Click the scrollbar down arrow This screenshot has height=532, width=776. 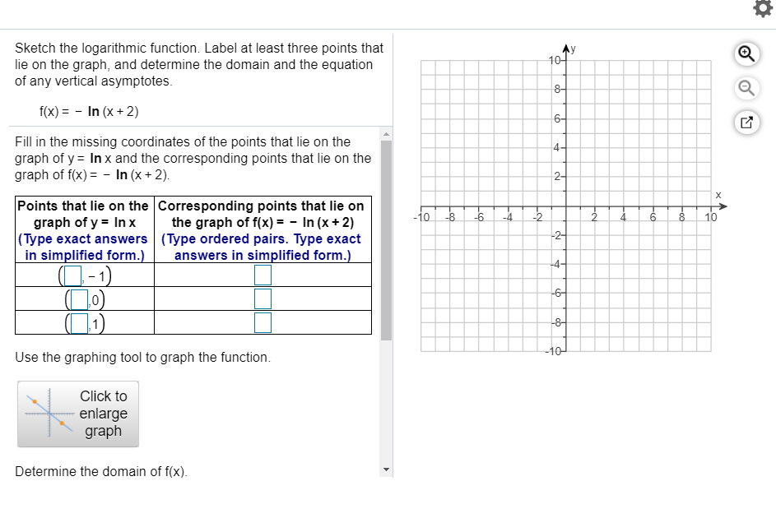(386, 467)
